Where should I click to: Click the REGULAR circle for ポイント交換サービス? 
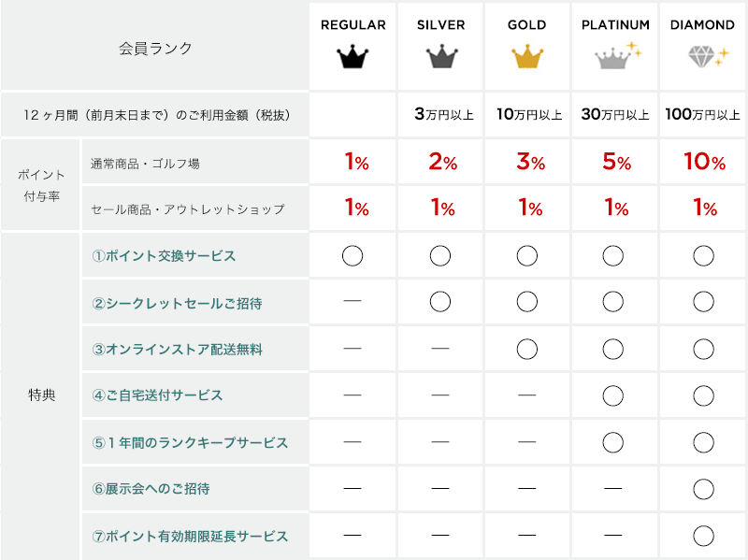pos(352,255)
